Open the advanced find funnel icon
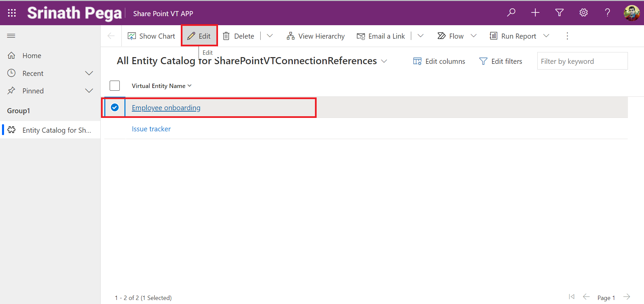Screen dimensions: 644x304 (559, 13)
